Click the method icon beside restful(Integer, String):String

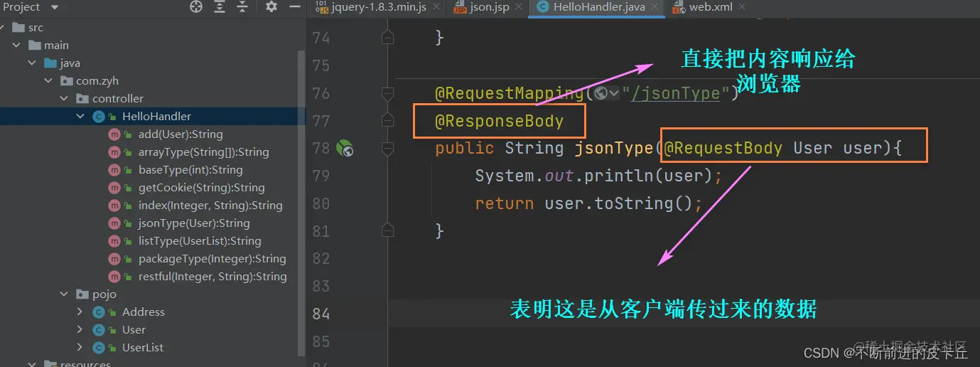114,276
